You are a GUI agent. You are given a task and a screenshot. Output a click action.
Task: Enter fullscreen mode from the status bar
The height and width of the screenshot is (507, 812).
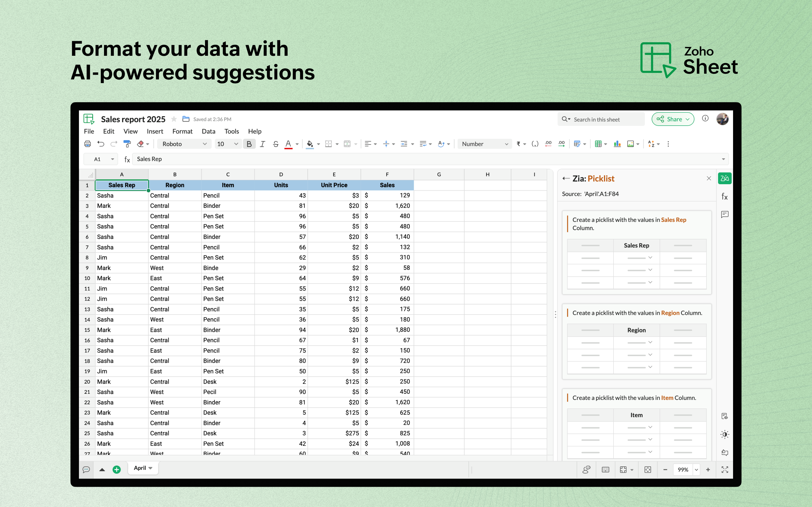tap(724, 470)
